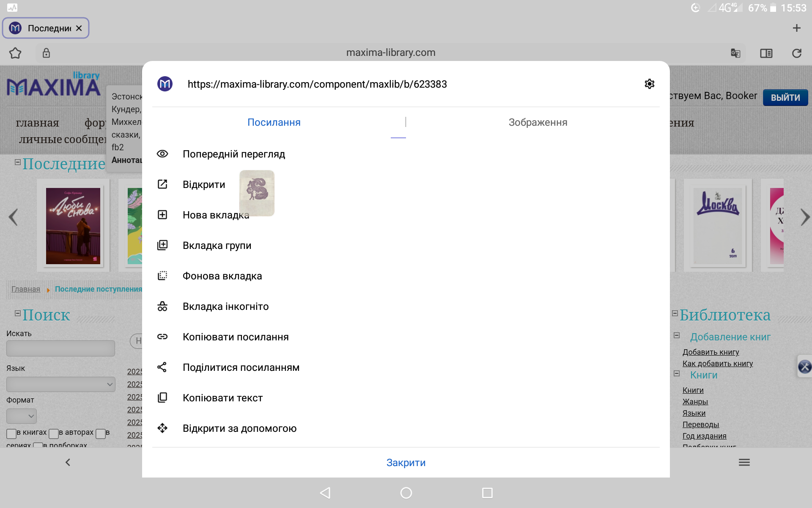Open a new browser tab with plus
The image size is (812, 508).
(796, 28)
